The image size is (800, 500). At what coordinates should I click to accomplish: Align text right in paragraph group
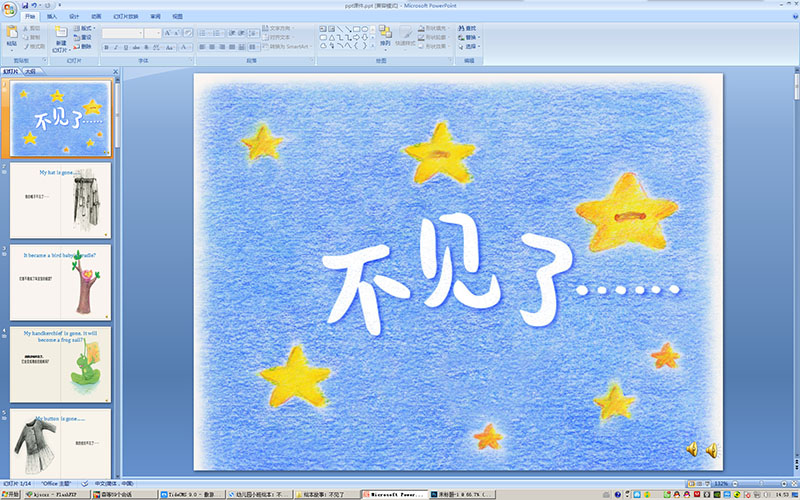[222, 47]
